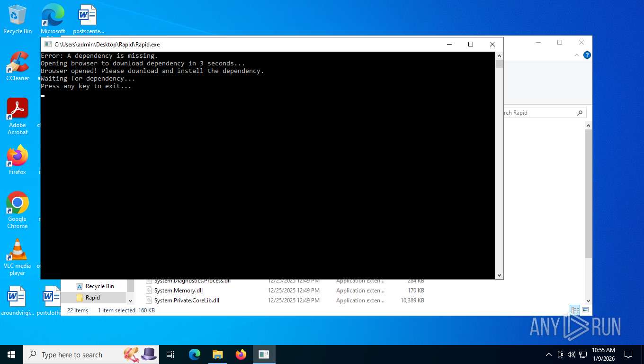Select the System.Memory.dll file
Viewport: 644px width, 364px height.
point(178,291)
